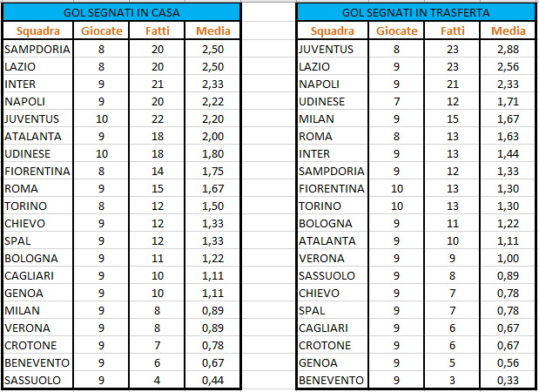
Task: Select the SAMPDORIA cell in home table
Action: click(37, 49)
